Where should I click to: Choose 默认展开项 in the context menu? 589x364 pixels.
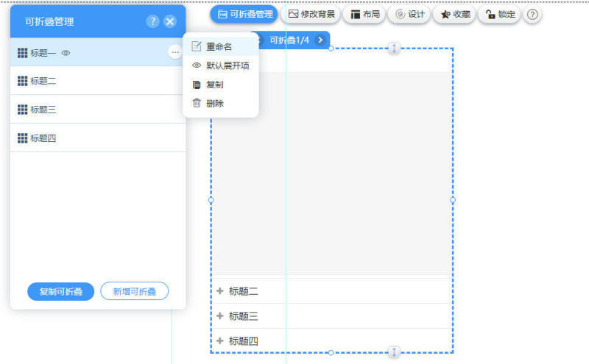pos(227,65)
